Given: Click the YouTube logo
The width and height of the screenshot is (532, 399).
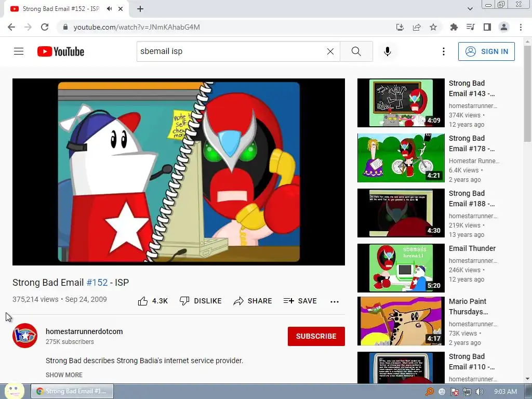Looking at the screenshot, I should pyautogui.click(x=61, y=51).
